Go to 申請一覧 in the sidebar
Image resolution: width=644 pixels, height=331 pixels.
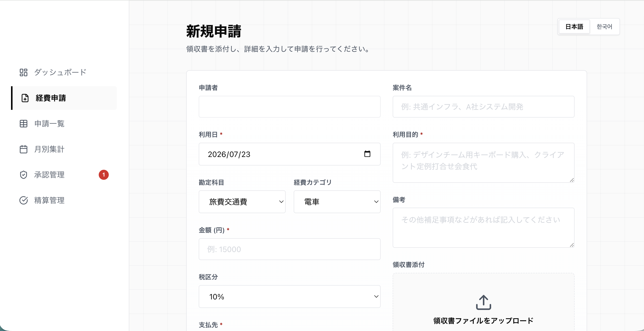[x=64, y=124]
